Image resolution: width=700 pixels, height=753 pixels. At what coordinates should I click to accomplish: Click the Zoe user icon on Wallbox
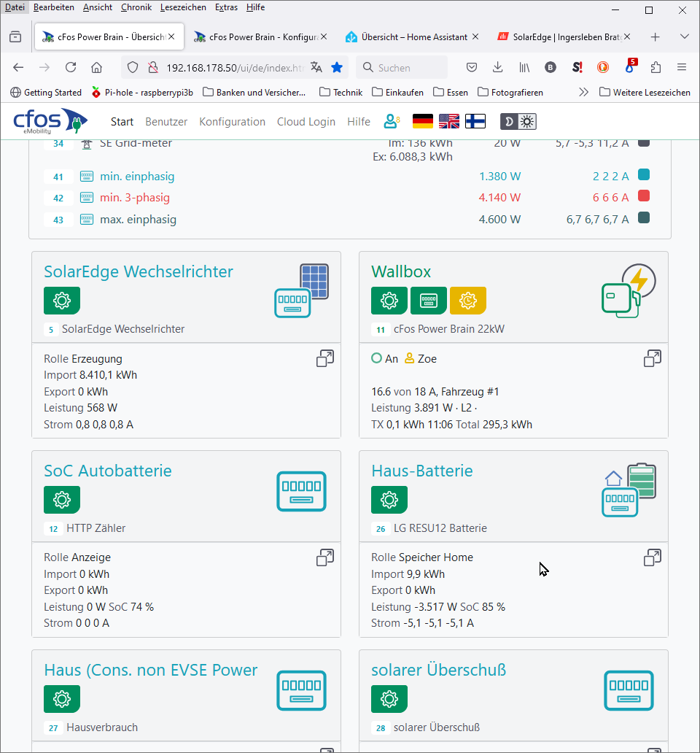click(x=409, y=358)
